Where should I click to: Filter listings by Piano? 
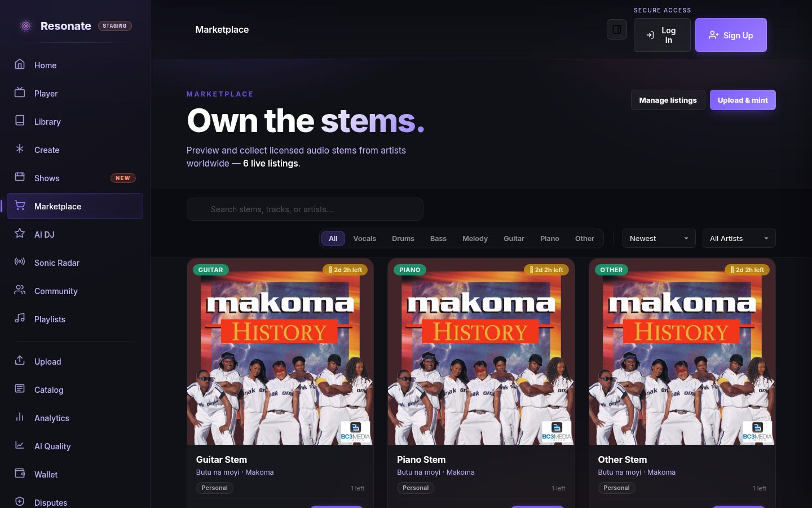[x=550, y=238]
